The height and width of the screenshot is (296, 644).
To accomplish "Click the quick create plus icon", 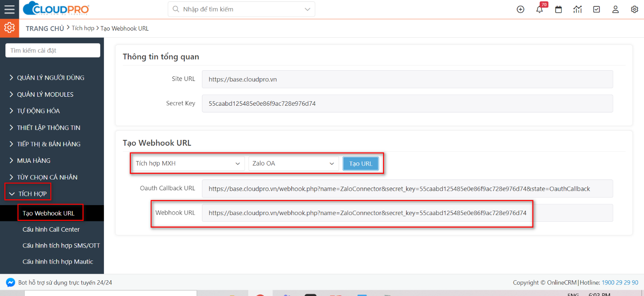I will 520,9.
